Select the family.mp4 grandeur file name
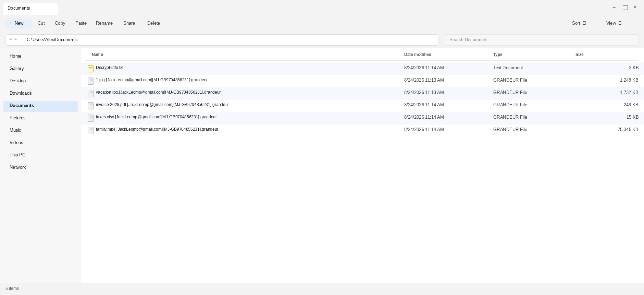This screenshot has height=295, width=644. (157, 129)
